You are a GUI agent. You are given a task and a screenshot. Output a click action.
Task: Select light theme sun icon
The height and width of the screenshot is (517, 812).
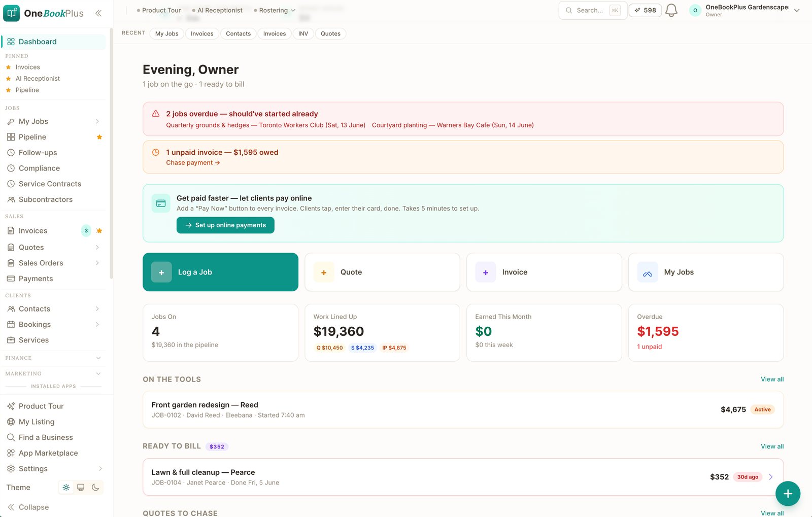coord(66,488)
